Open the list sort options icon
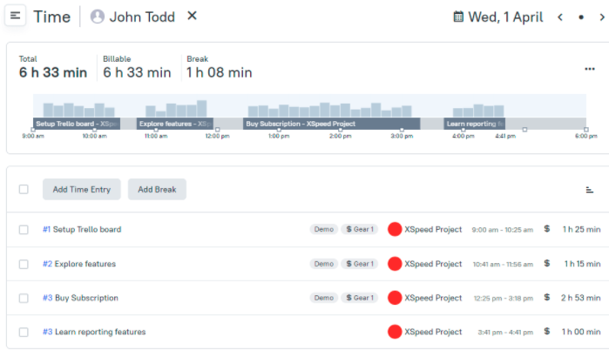The width and height of the screenshot is (609, 364). (589, 189)
